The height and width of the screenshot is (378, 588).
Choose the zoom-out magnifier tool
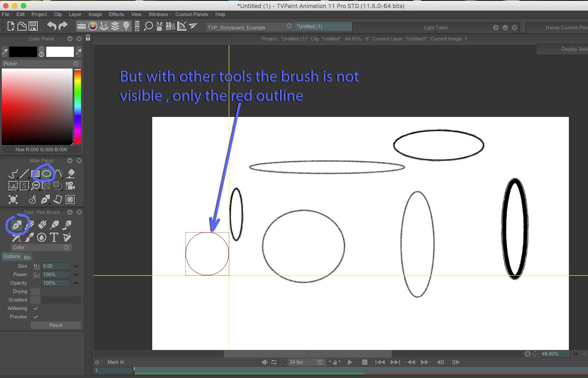click(x=36, y=186)
